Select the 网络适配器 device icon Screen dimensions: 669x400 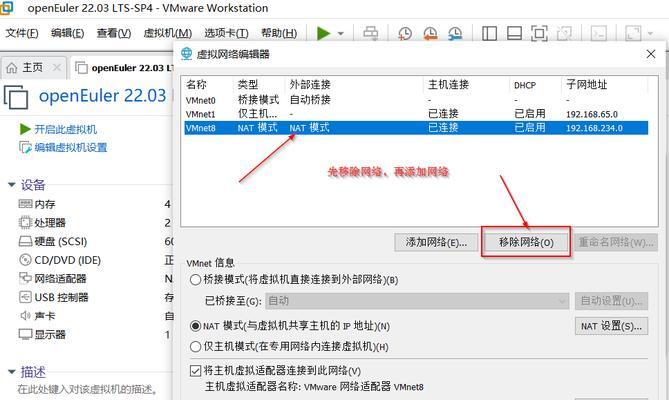pyautogui.click(x=25, y=278)
